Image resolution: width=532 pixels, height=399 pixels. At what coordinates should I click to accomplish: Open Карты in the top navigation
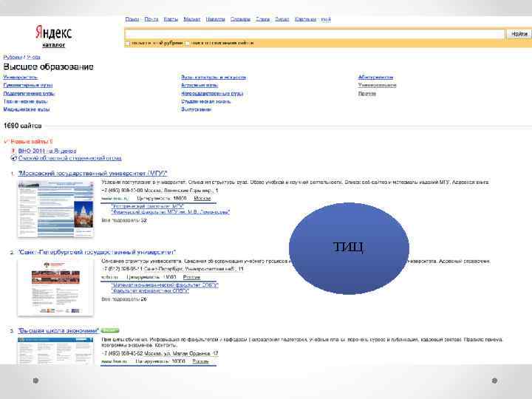click(x=171, y=19)
